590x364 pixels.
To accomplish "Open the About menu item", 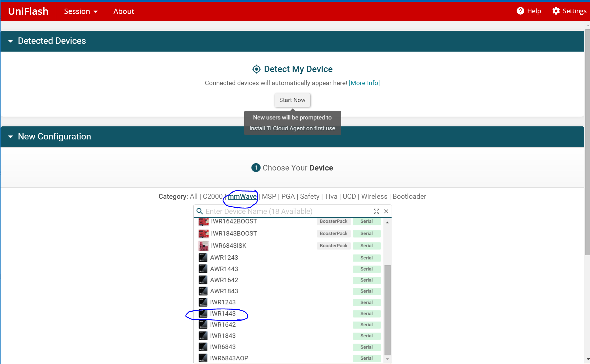I will 124,11.
